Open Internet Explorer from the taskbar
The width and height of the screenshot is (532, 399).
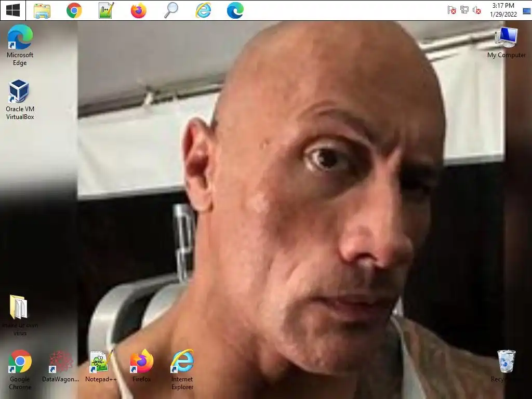(x=203, y=10)
